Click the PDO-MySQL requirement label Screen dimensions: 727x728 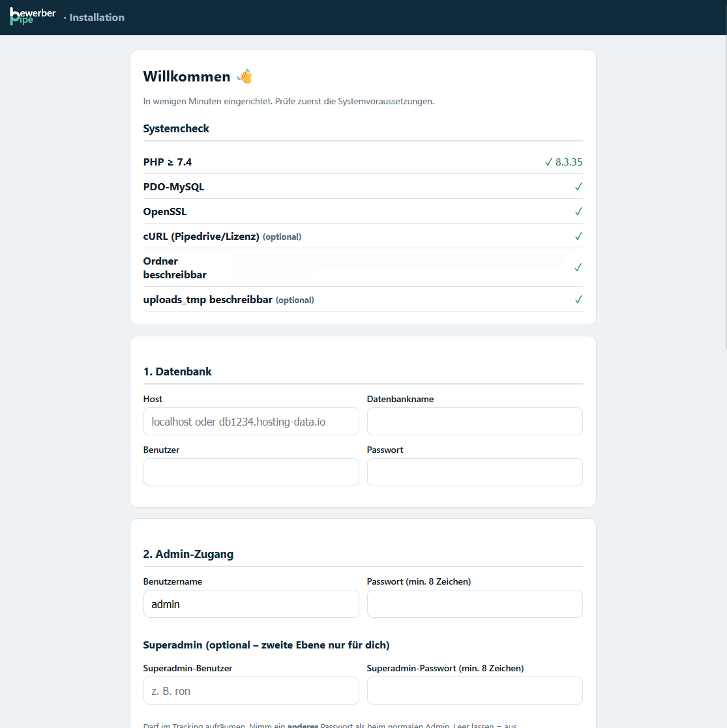click(173, 186)
